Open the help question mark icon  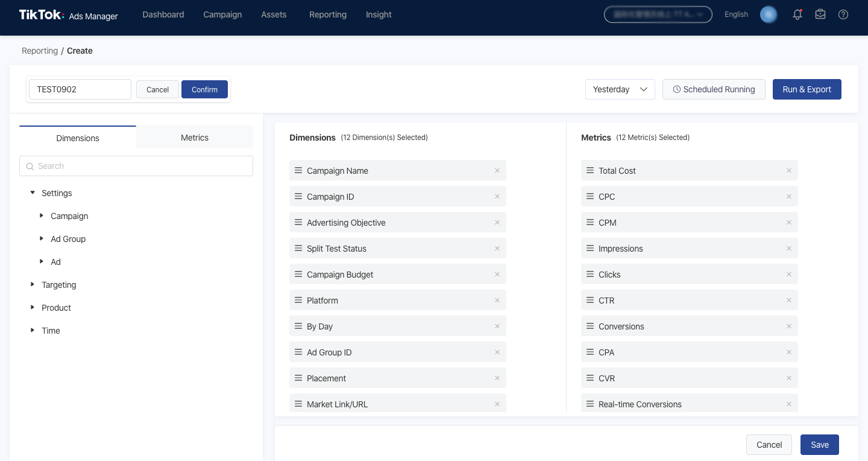tap(843, 14)
